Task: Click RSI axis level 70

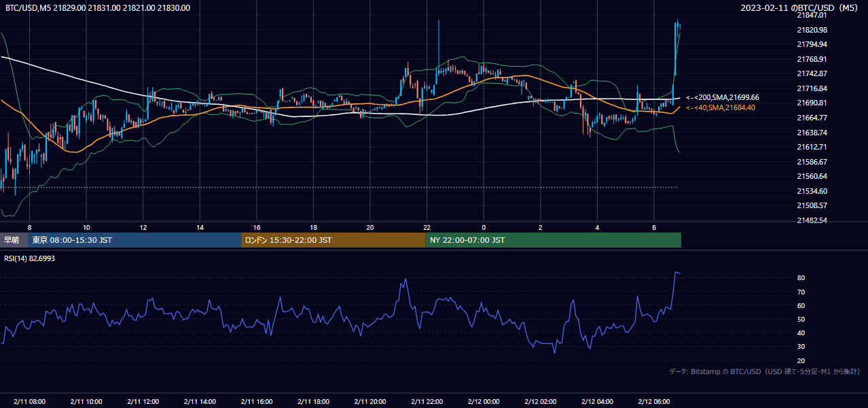Action: pyautogui.click(x=801, y=292)
